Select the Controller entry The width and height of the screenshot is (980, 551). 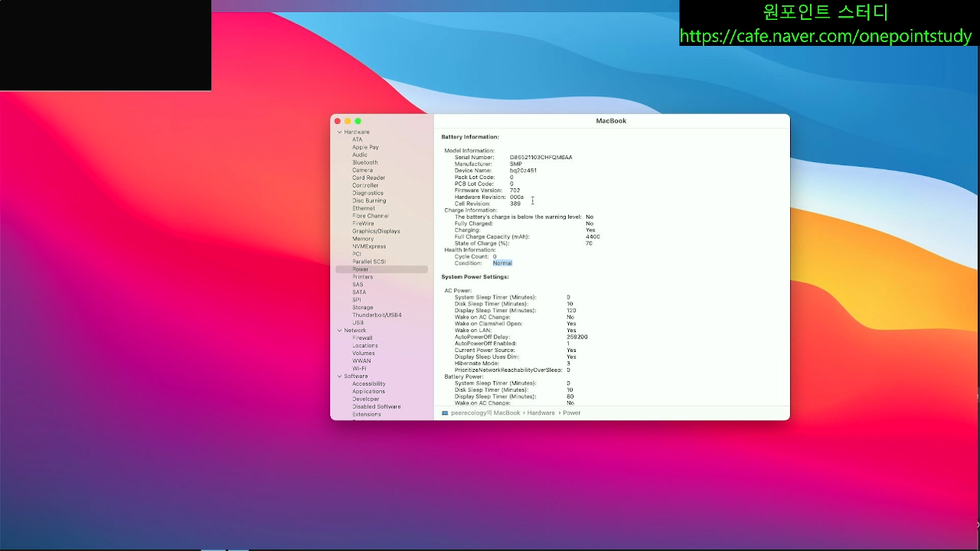click(365, 185)
